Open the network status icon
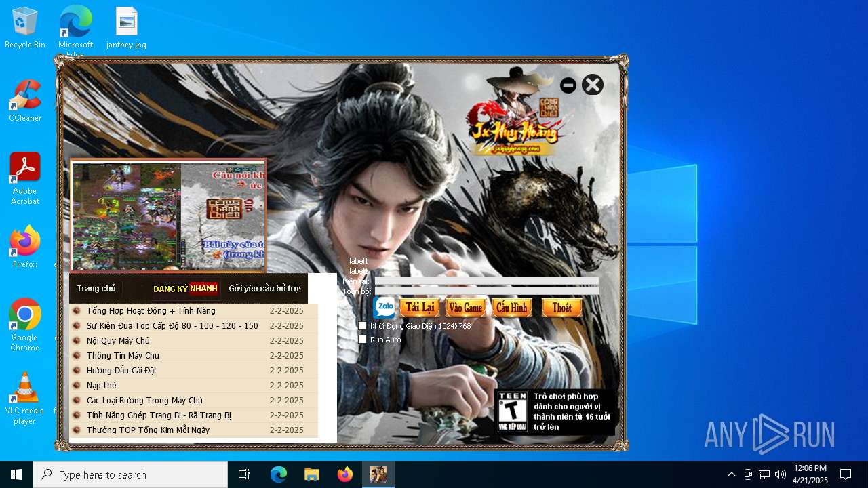The height and width of the screenshot is (488, 868). (764, 474)
